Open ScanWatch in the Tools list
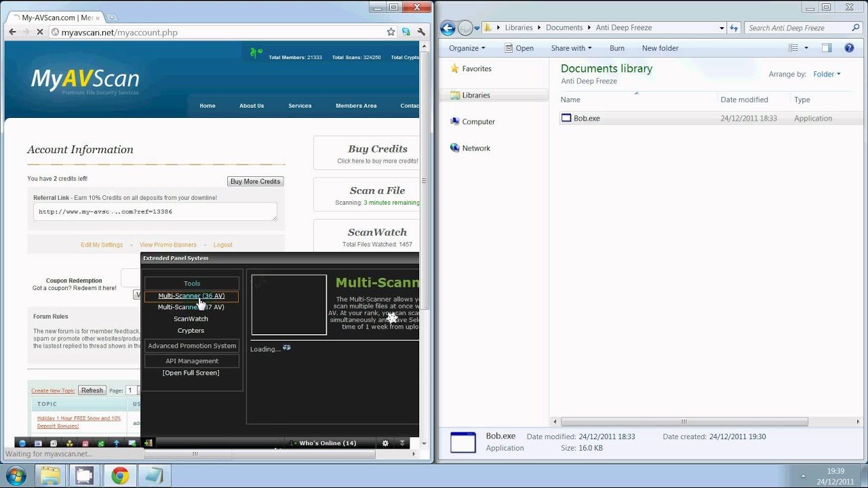Screen dimensions: 868x488 point(191,319)
